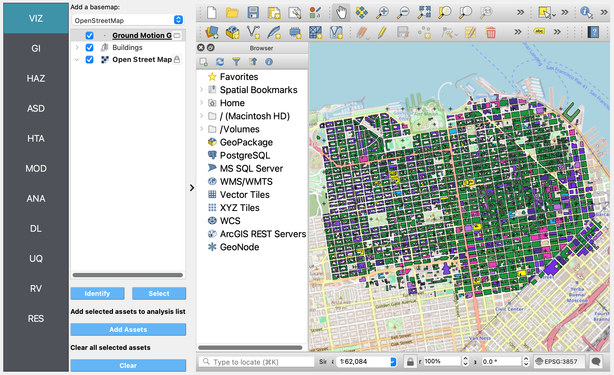This screenshot has height=375, width=614.
Task: Open the OpenStreetMap basemap dropdown
Action: (x=128, y=20)
